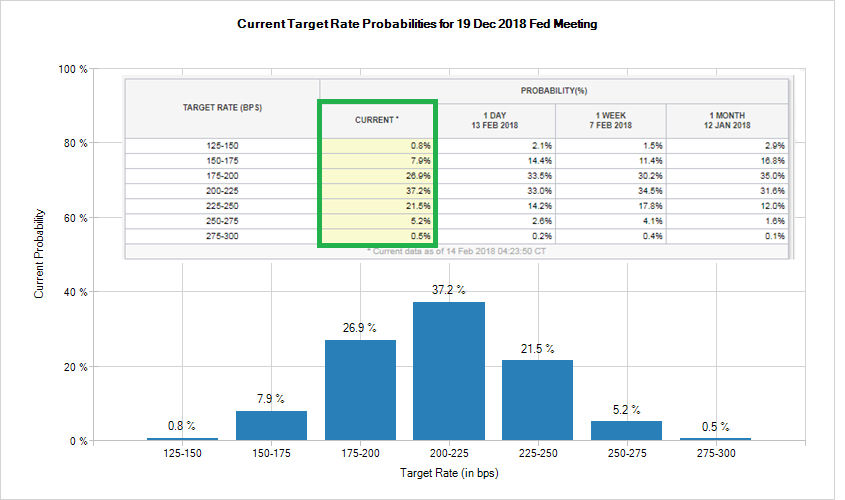This screenshot has height=500, width=845.
Task: Click the 21.5 % label above the 225-250 bar
Action: coord(537,349)
